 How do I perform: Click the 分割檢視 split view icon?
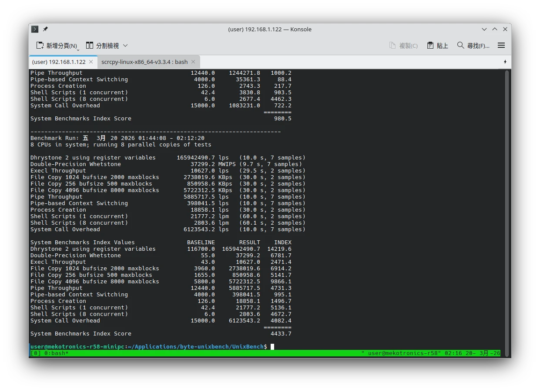click(x=89, y=45)
